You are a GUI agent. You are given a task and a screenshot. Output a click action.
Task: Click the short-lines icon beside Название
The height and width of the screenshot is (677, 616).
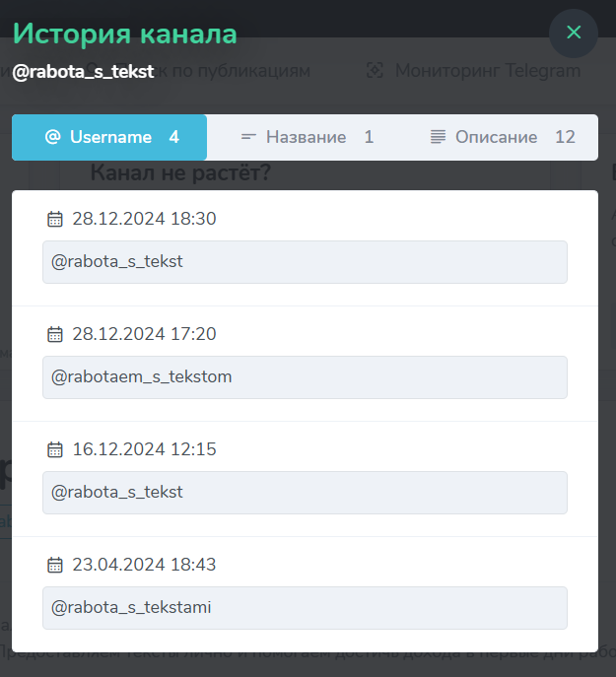click(x=248, y=137)
